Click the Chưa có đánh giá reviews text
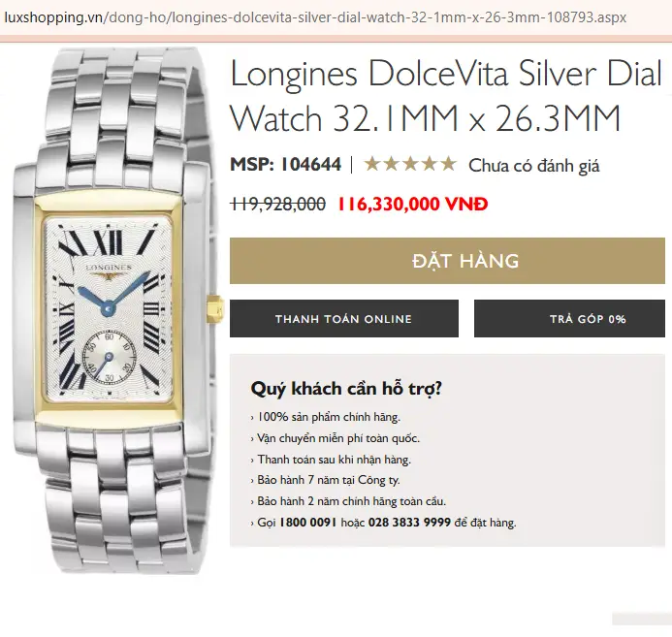The height and width of the screenshot is (637, 672). tap(533, 166)
